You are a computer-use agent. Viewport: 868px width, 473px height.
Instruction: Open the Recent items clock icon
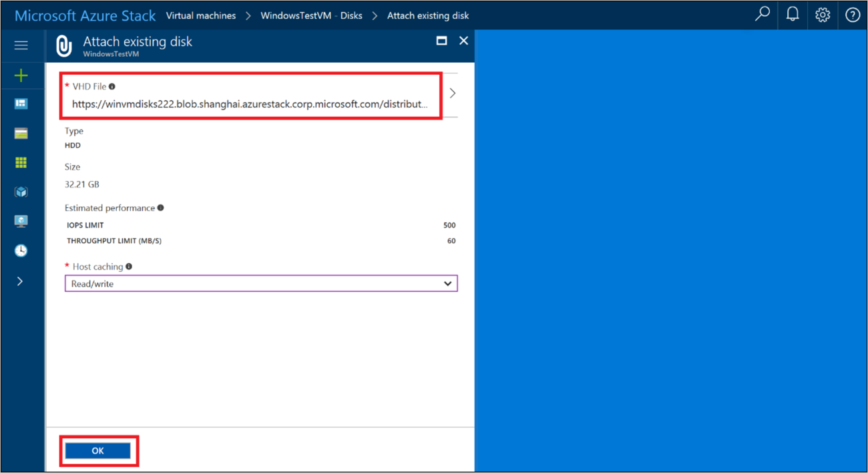(21, 251)
